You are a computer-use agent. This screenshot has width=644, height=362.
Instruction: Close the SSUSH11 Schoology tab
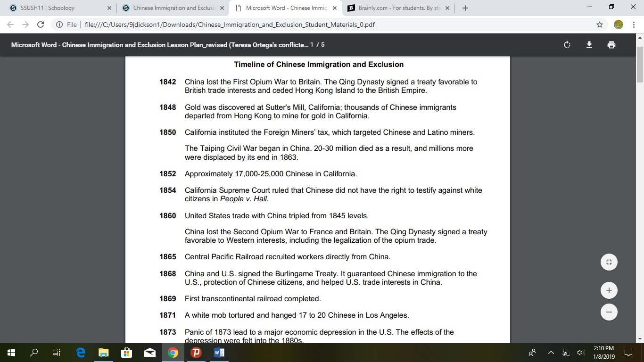(x=109, y=8)
